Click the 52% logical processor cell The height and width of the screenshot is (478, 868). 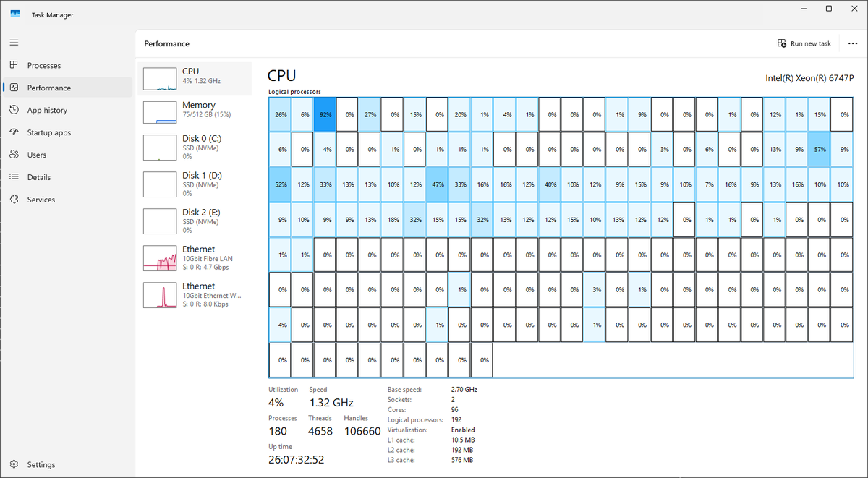click(281, 184)
